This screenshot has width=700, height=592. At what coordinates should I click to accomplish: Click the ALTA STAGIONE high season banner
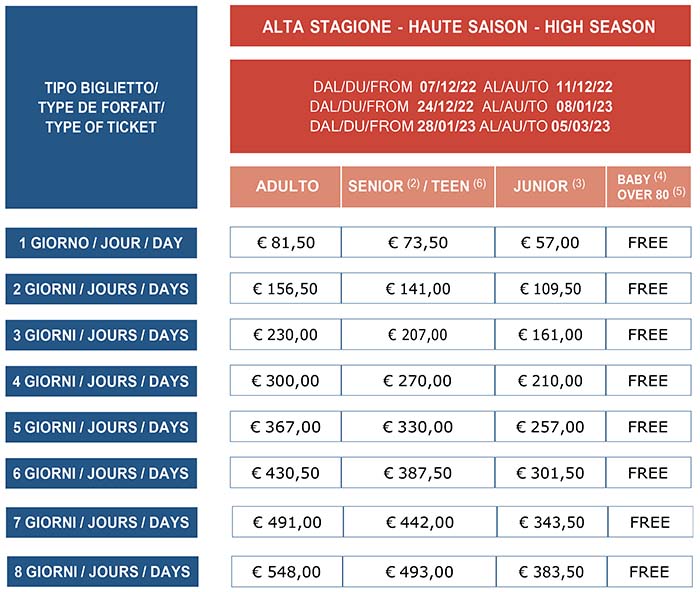point(459,26)
